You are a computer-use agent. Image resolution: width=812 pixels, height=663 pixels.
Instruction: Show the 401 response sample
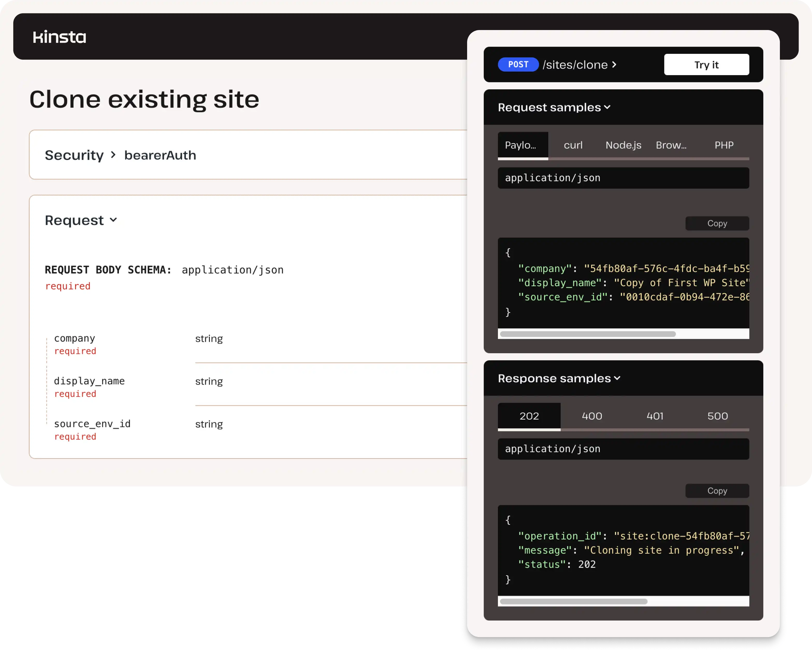pos(655,416)
